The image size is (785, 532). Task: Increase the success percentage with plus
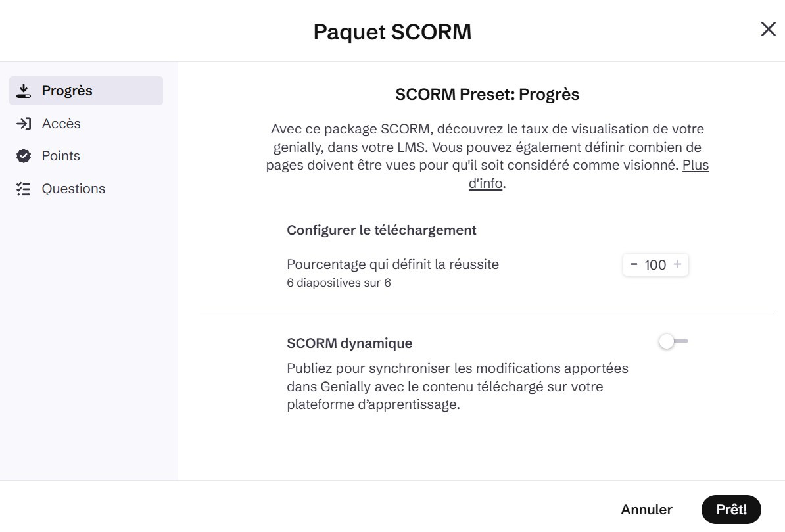tap(677, 264)
